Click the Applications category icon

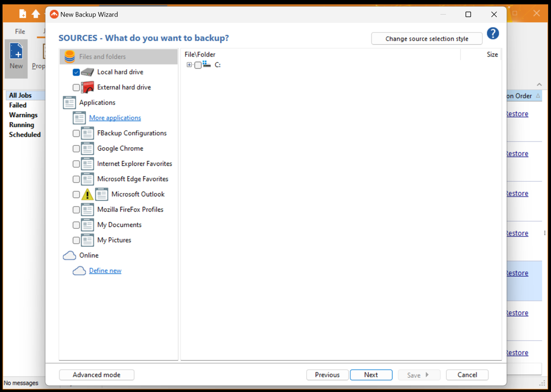(x=69, y=102)
